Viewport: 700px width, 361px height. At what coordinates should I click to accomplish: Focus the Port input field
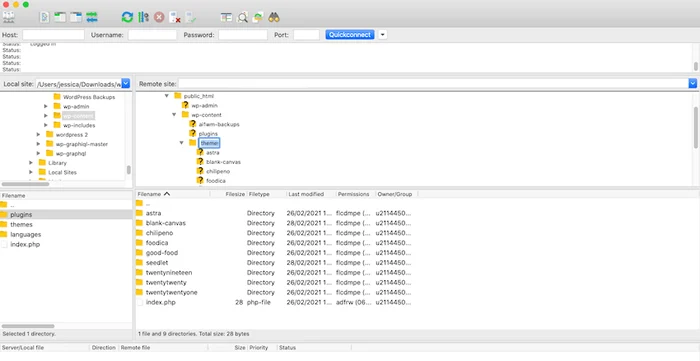coord(306,34)
